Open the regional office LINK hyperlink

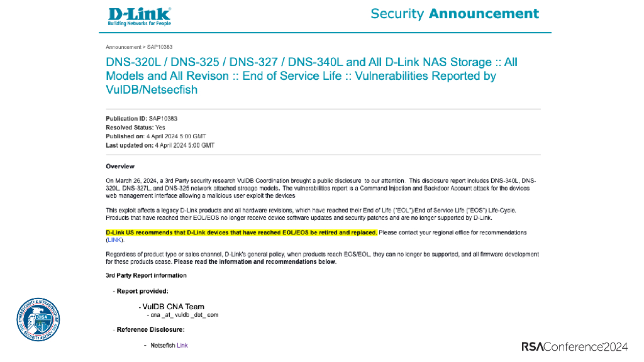tap(115, 240)
